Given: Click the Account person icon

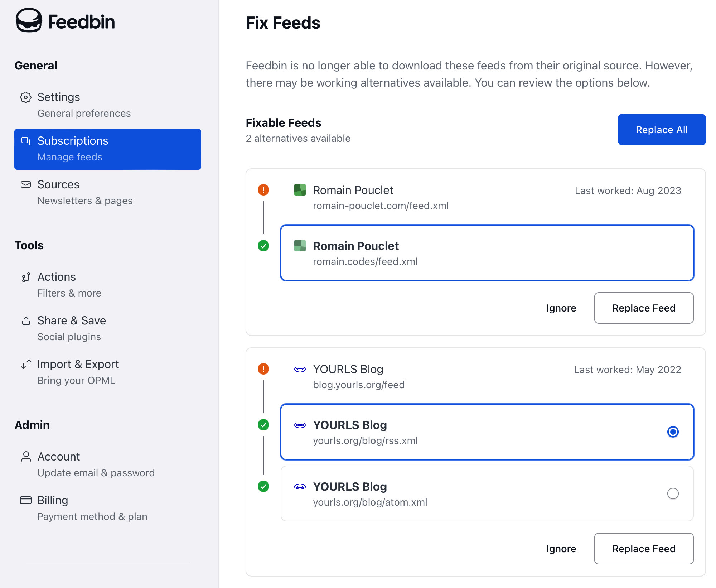Looking at the screenshot, I should 25,457.
